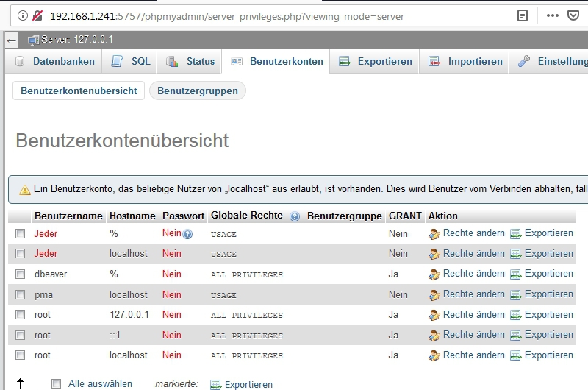The image size is (588, 390).
Task: Click the export icon in the root ::1 row
Action: (516, 336)
